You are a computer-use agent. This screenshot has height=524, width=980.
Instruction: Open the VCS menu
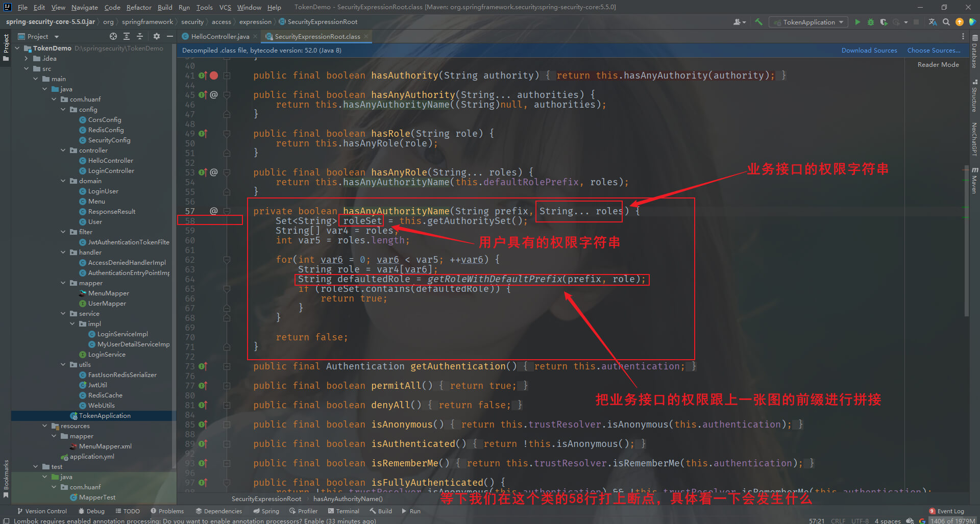click(225, 7)
